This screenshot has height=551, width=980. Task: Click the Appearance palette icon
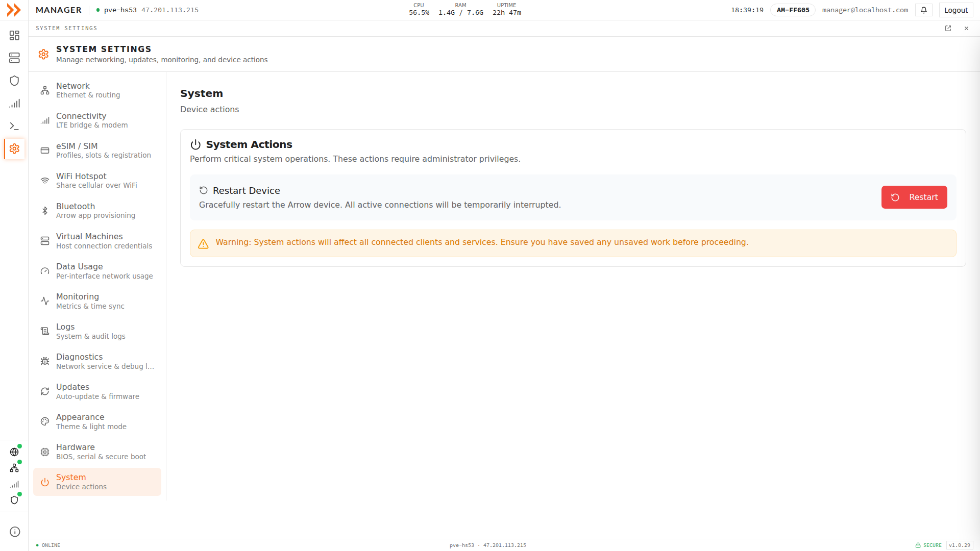[45, 421]
